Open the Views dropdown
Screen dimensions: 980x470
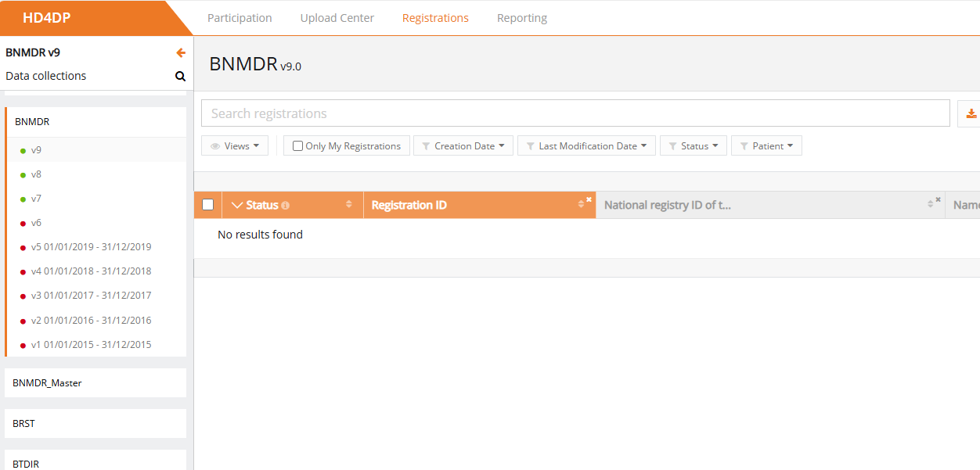coord(236,146)
